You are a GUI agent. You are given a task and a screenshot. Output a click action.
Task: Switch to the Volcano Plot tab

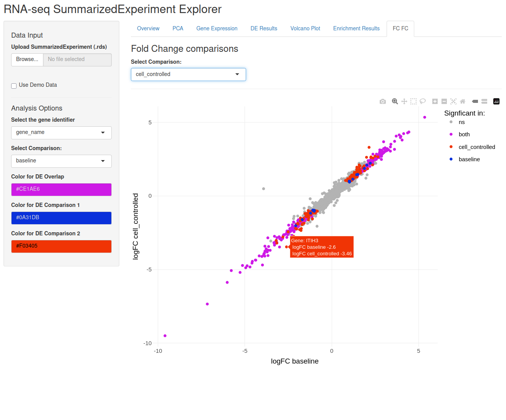pyautogui.click(x=305, y=28)
